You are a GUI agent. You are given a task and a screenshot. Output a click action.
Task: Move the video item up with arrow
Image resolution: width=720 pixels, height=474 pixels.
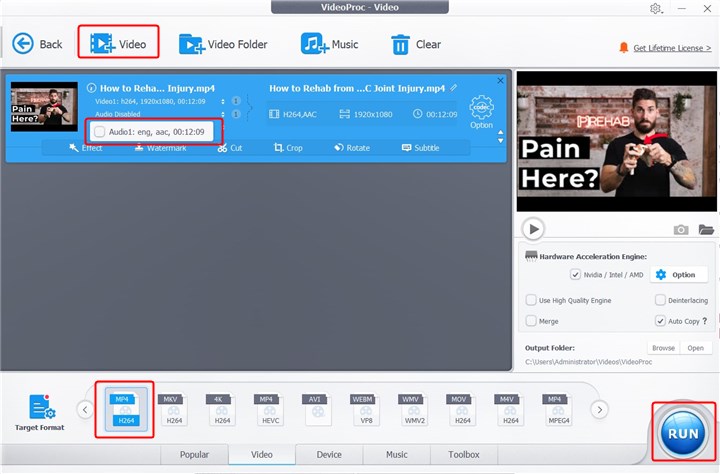point(501,132)
